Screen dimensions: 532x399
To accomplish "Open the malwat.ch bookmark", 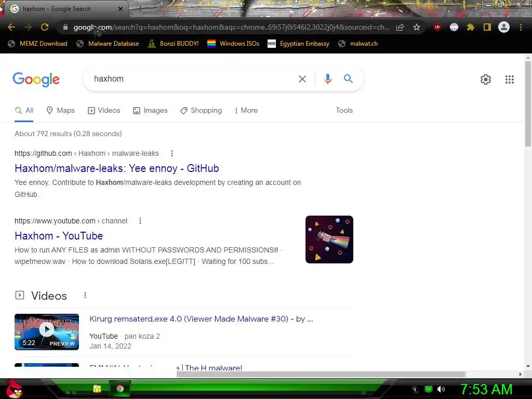I will (358, 44).
